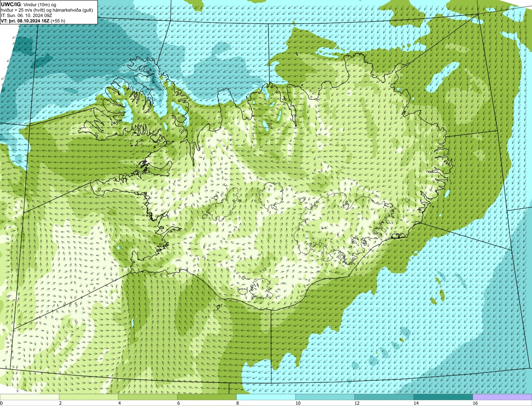
Task: Click the 14–16 m/s dark teal legend swatch
Action: pyautogui.click(x=443, y=397)
